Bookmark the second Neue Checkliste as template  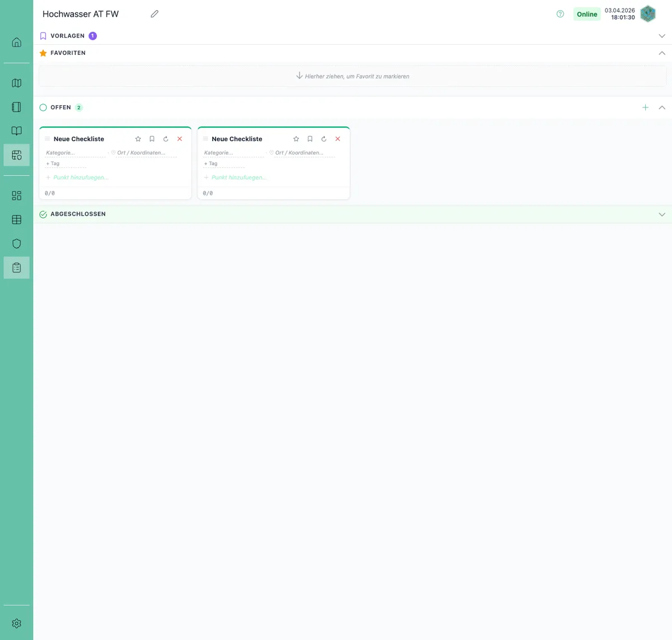point(310,139)
